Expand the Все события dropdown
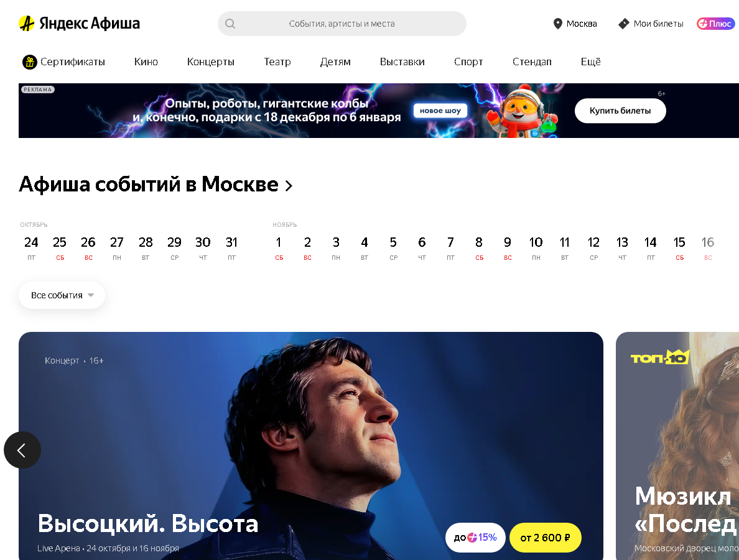 [x=62, y=295]
